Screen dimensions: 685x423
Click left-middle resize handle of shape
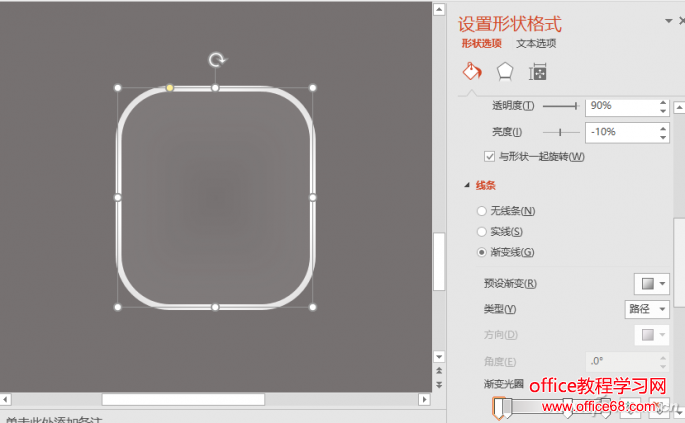point(118,198)
